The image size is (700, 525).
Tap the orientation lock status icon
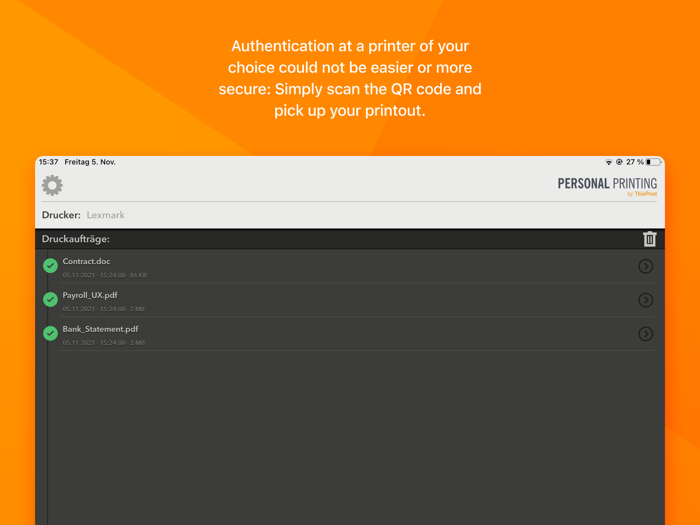click(619, 162)
